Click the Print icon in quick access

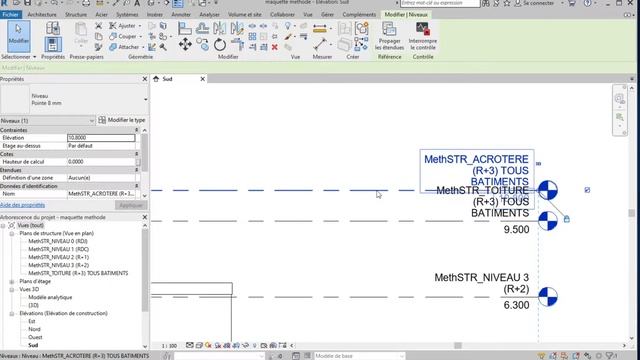click(x=86, y=3)
